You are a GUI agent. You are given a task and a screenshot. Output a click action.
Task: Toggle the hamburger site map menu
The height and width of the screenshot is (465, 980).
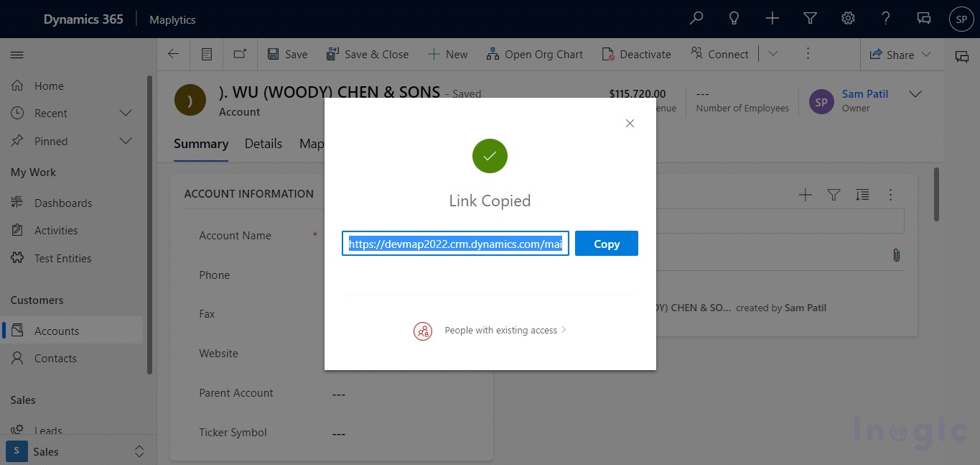[x=17, y=55]
